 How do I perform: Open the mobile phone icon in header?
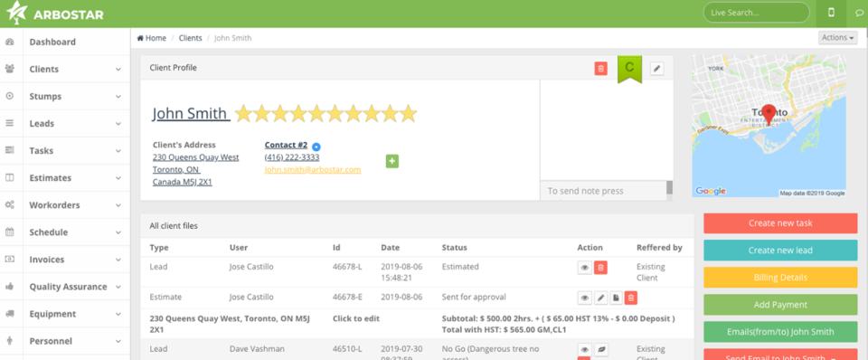click(x=831, y=13)
